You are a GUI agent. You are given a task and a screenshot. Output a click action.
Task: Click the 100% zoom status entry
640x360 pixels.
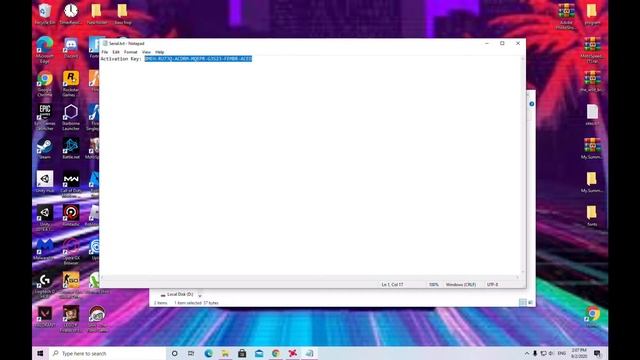pyautogui.click(x=433, y=284)
